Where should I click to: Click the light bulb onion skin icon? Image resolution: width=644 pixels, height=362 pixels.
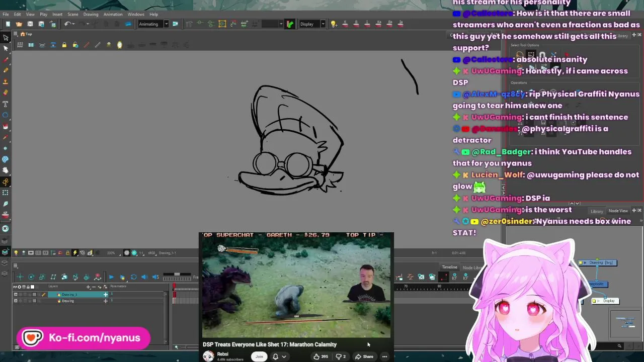333,24
